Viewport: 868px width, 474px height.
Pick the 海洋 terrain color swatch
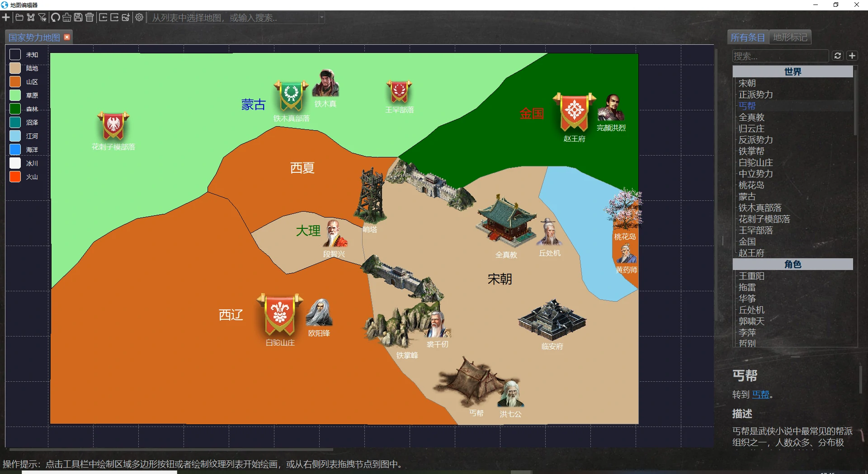click(15, 150)
